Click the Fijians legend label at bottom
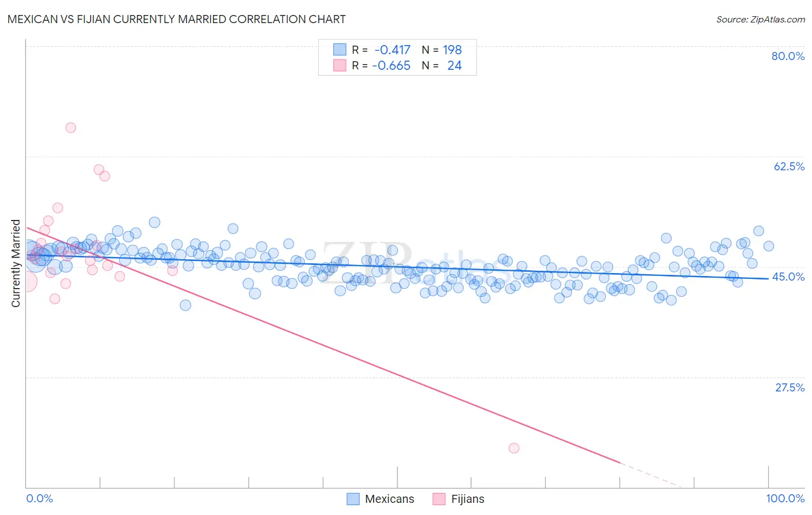Viewport: 812px width, 515px height. tap(468, 499)
